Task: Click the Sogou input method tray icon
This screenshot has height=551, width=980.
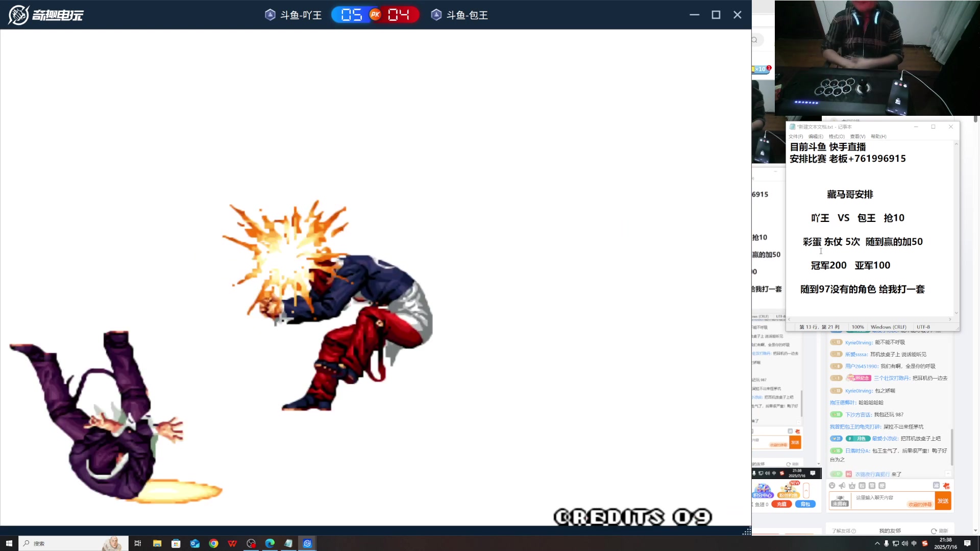Action: click(x=924, y=543)
